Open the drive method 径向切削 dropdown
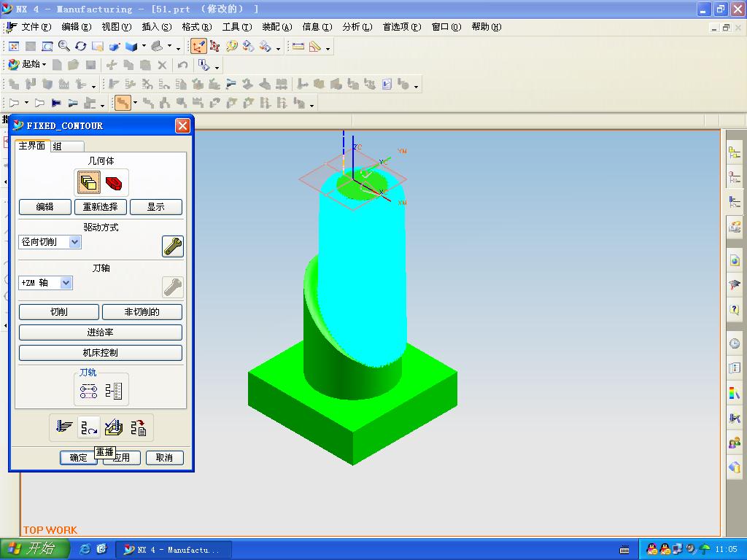Image resolution: width=747 pixels, height=560 pixels. click(x=75, y=242)
